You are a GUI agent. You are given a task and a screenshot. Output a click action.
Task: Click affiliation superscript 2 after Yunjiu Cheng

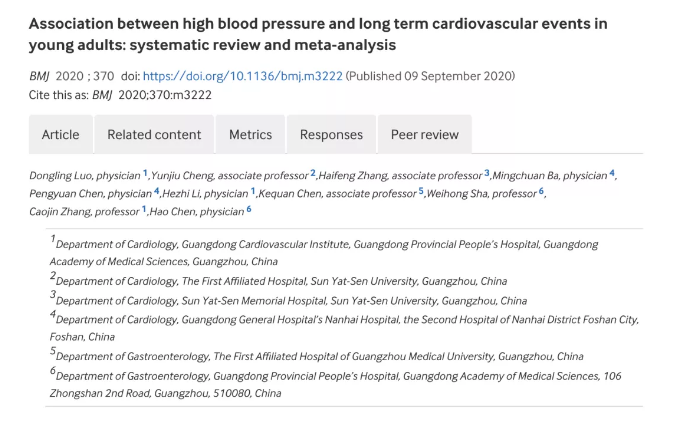(x=313, y=173)
